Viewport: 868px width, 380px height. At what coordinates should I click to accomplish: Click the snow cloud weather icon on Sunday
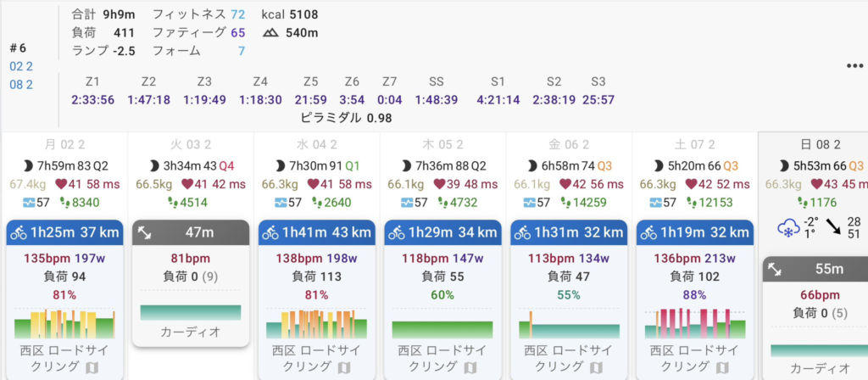pyautogui.click(x=786, y=227)
